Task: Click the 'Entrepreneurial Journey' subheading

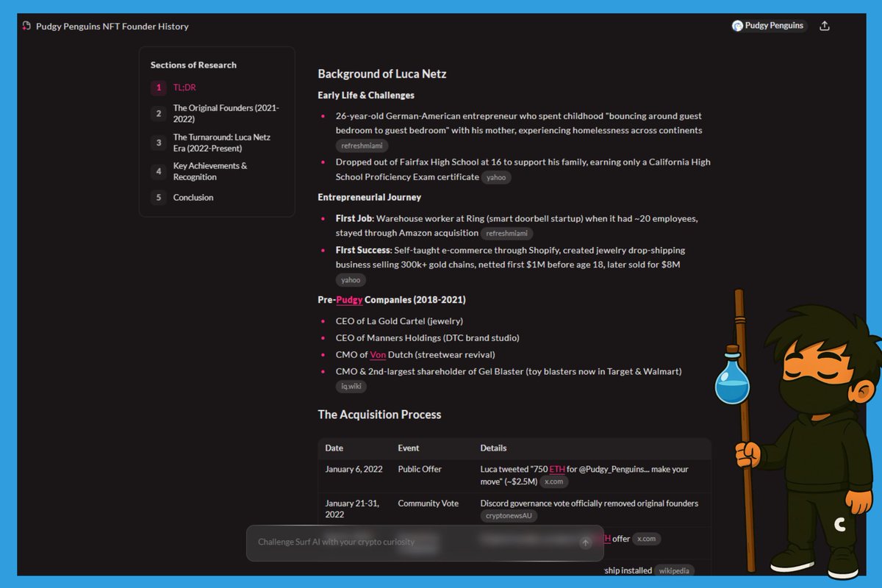Action: pyautogui.click(x=370, y=197)
